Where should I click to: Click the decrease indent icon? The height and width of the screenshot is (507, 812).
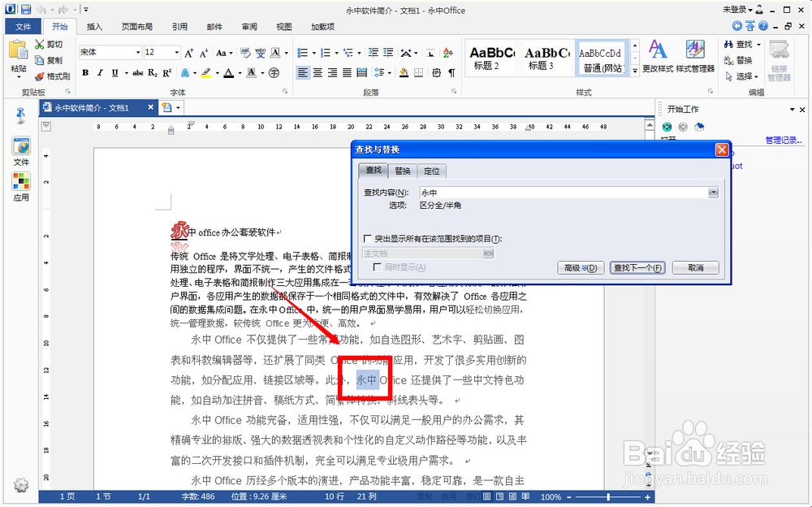point(374,52)
